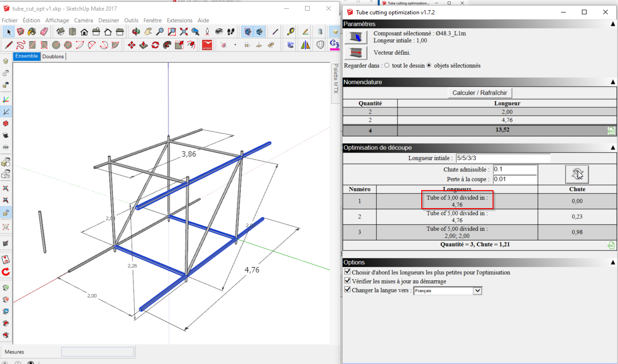Click the Skin plugin icon
The width and height of the screenshot is (618, 364).
click(291, 45)
